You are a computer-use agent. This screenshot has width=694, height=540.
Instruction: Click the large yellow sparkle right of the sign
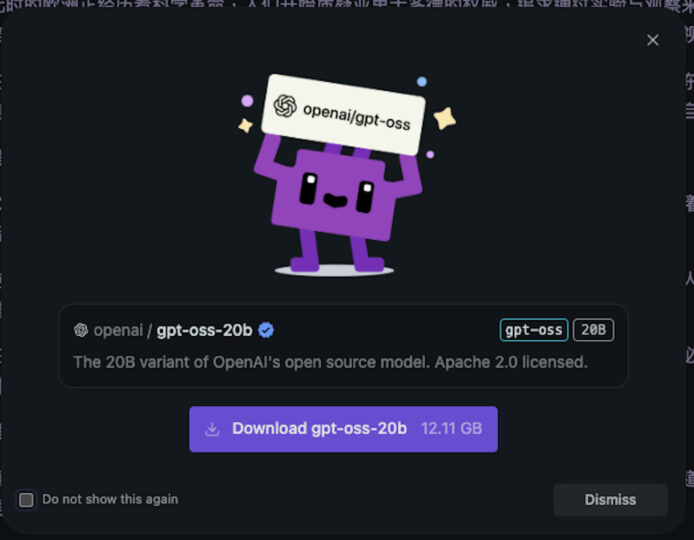click(x=444, y=118)
